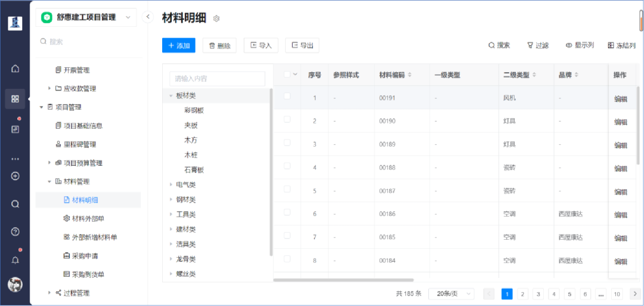Tick the checkbox for row 6
The height and width of the screenshot is (306, 644).
coord(287,212)
